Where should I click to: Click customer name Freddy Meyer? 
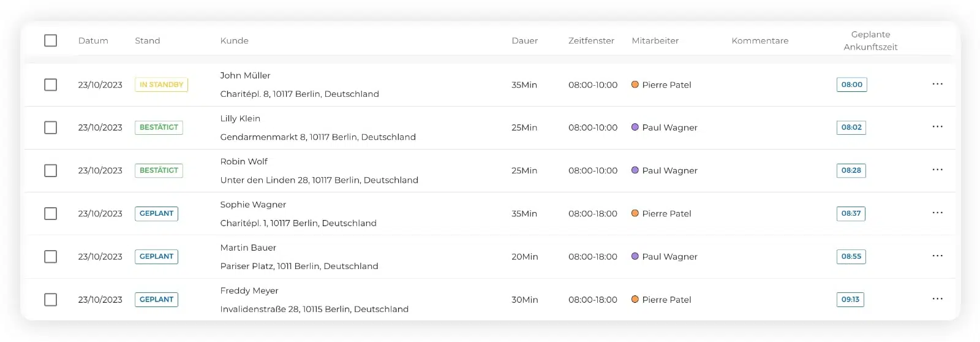(249, 291)
